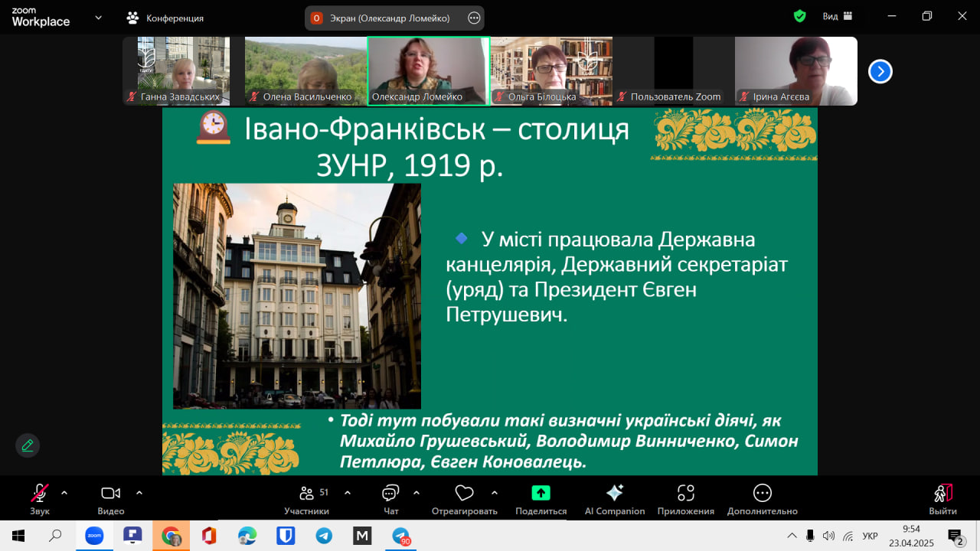Viewport: 980px width, 551px height.
Task: Click the clock image beside the slide title
Action: [213, 128]
